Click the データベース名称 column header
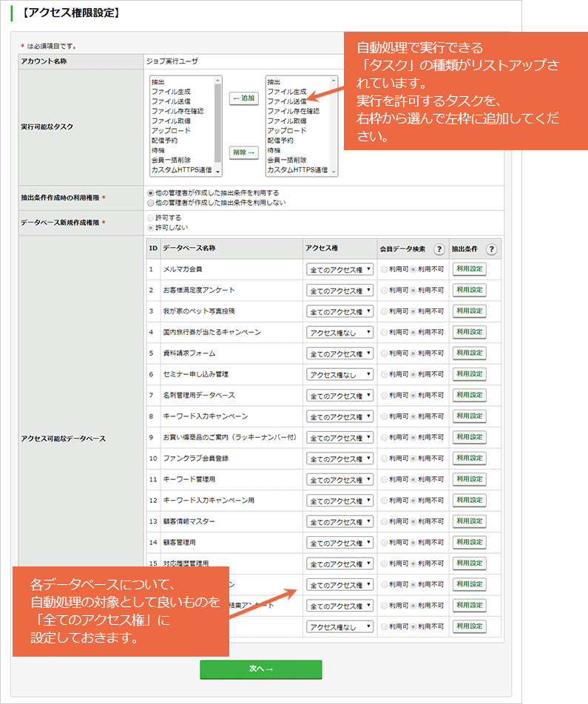 click(189, 248)
